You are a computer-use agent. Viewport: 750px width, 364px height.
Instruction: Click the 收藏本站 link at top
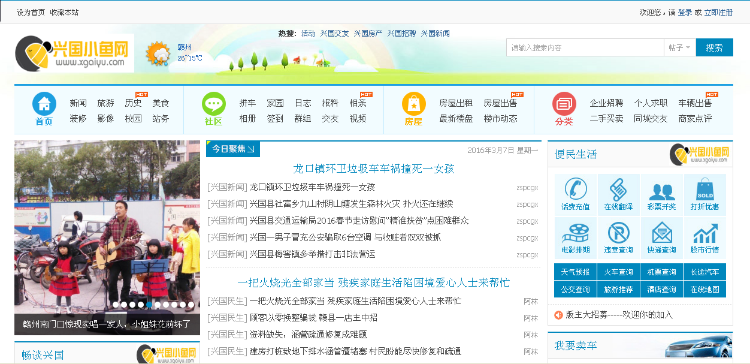pyautogui.click(x=64, y=12)
